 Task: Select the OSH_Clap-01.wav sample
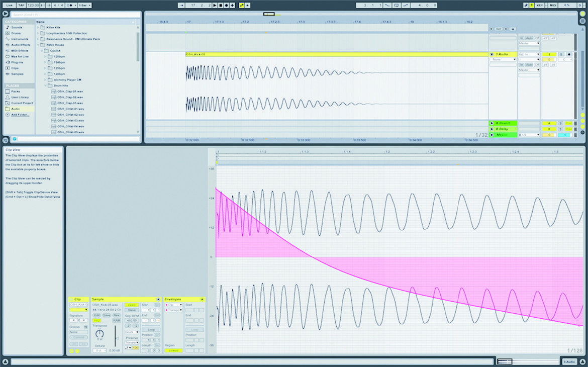tap(70, 91)
